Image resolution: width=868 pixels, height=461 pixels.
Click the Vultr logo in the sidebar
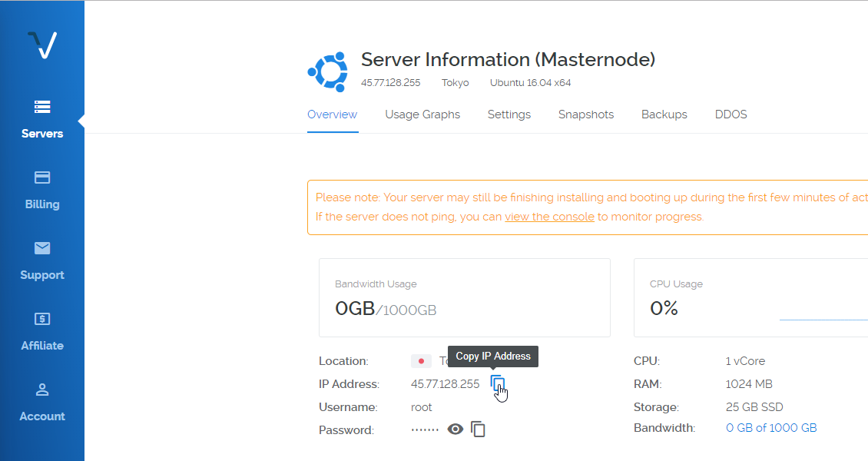click(42, 45)
